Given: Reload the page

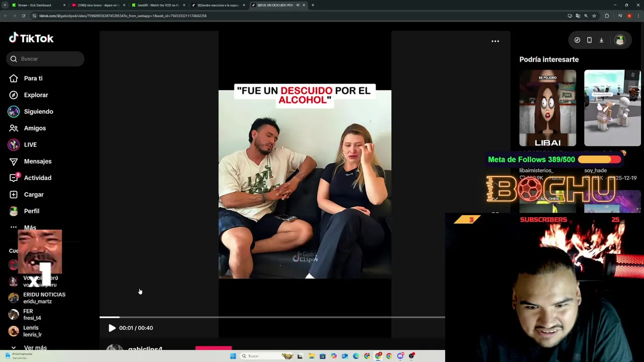Looking at the screenshot, I should pyautogui.click(x=24, y=16).
